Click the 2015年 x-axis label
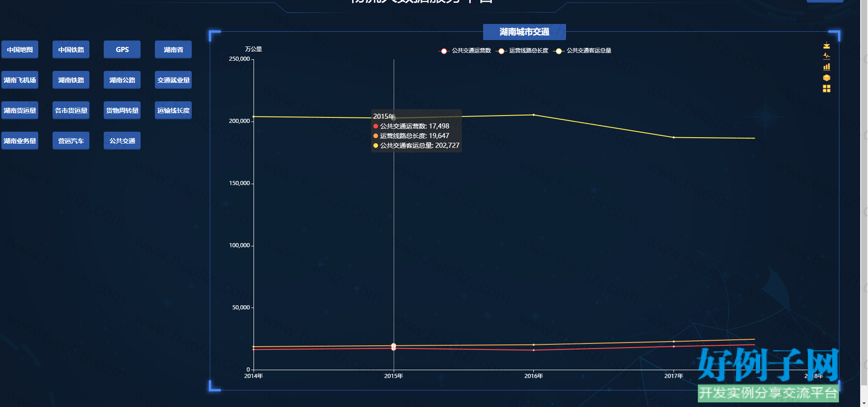The height and width of the screenshot is (407, 868). (394, 376)
